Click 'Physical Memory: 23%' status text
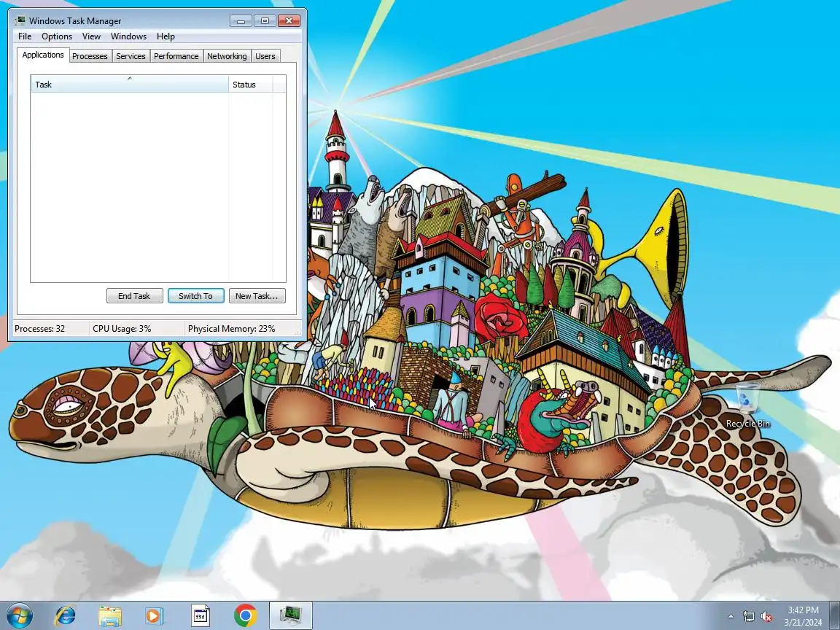This screenshot has width=840, height=630. (231, 328)
